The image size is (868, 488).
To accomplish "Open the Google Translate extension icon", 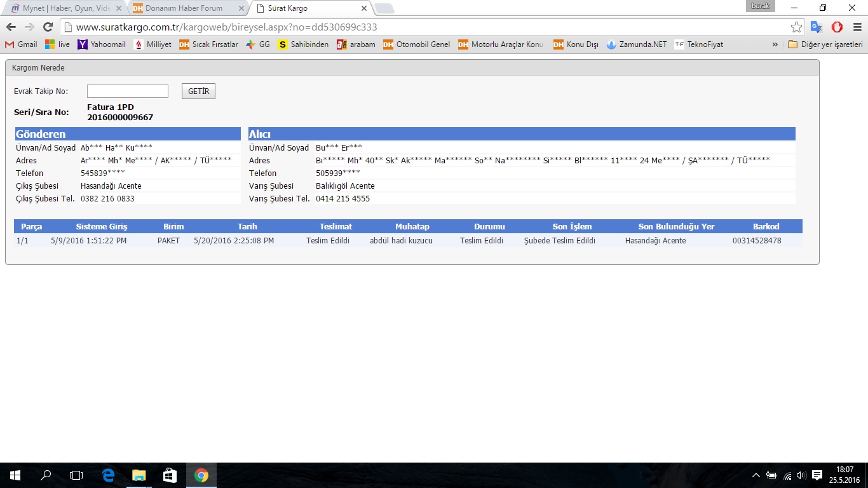I will 817,27.
